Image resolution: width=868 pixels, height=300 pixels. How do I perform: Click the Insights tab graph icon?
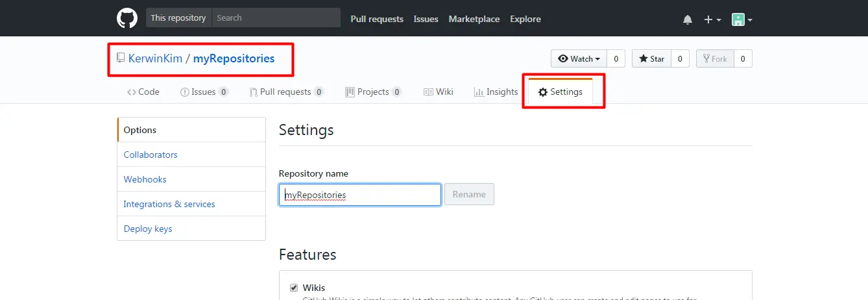coord(479,92)
